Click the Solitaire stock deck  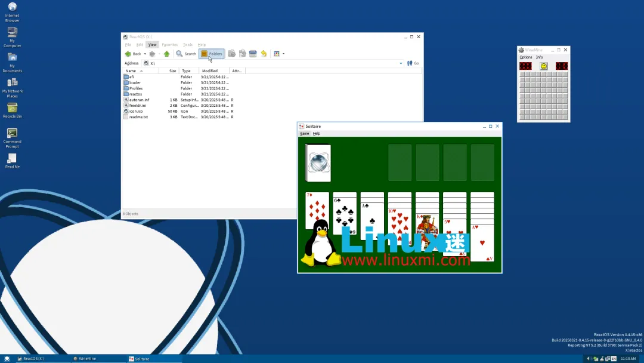[318, 163]
